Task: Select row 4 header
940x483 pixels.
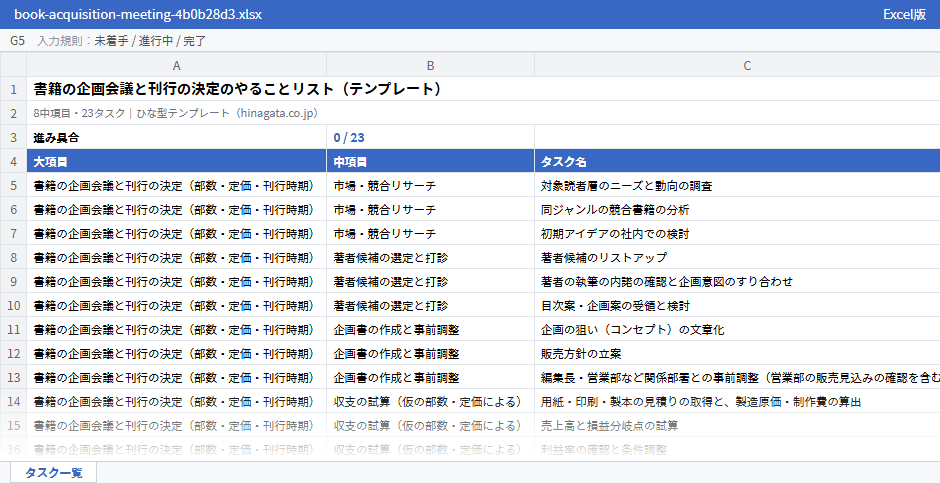Action: [13, 161]
